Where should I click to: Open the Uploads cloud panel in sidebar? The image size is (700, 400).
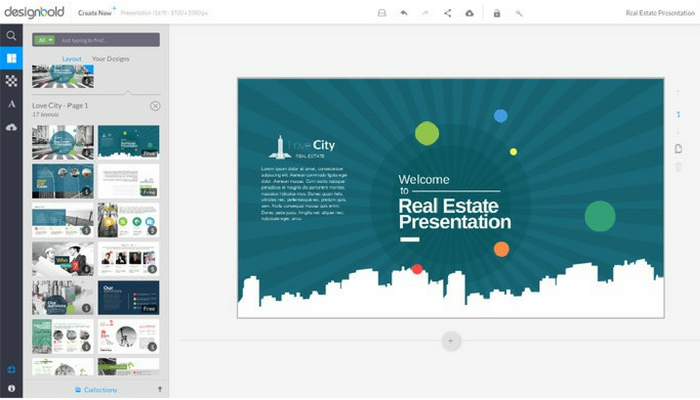click(x=11, y=127)
